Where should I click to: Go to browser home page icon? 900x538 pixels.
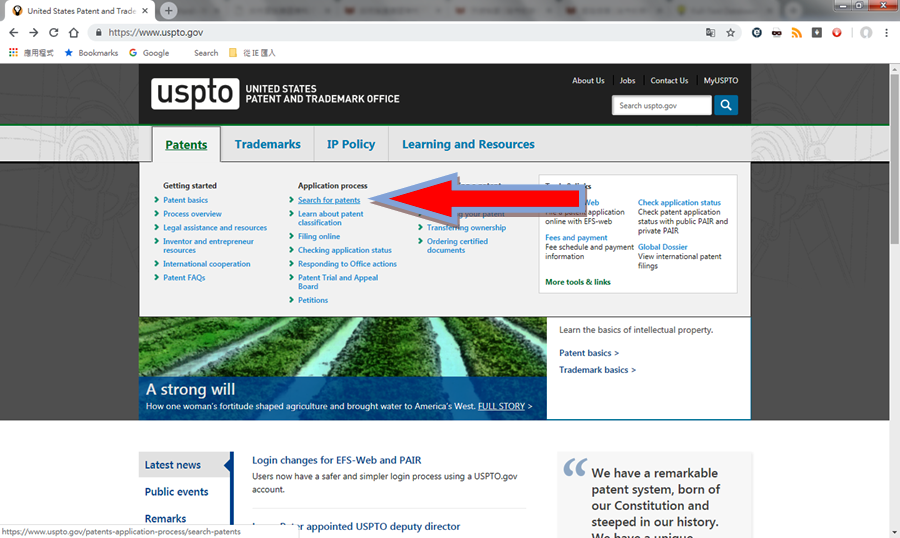(73, 33)
